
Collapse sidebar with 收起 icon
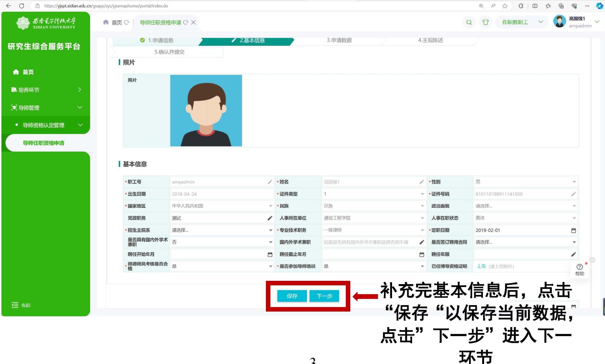tap(15, 305)
